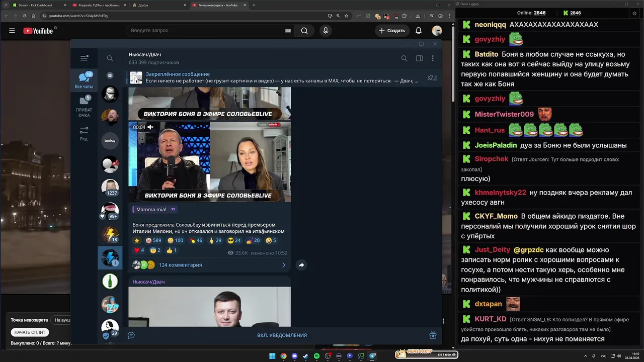Open the gift icon in bottom bar

tap(433, 335)
